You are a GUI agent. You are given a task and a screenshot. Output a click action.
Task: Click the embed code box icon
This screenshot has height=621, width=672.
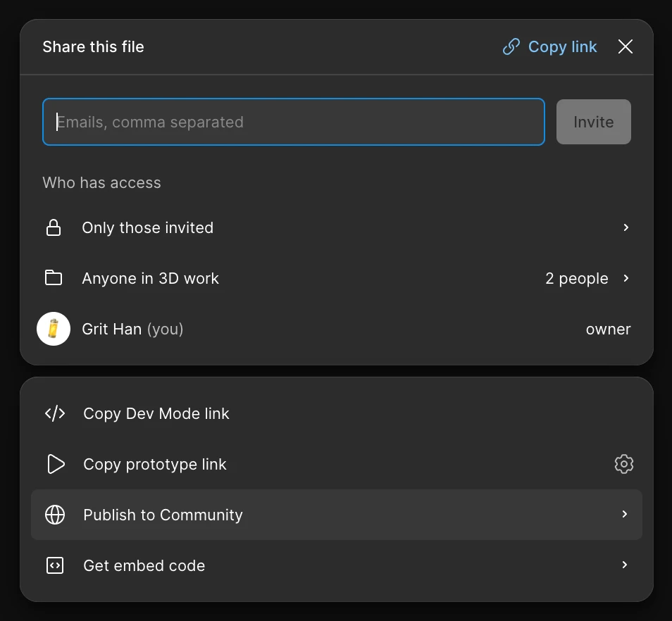pyautogui.click(x=55, y=565)
